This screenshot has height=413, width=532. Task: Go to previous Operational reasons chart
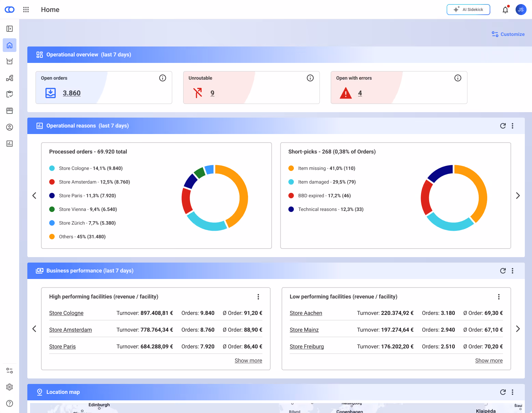pos(34,196)
